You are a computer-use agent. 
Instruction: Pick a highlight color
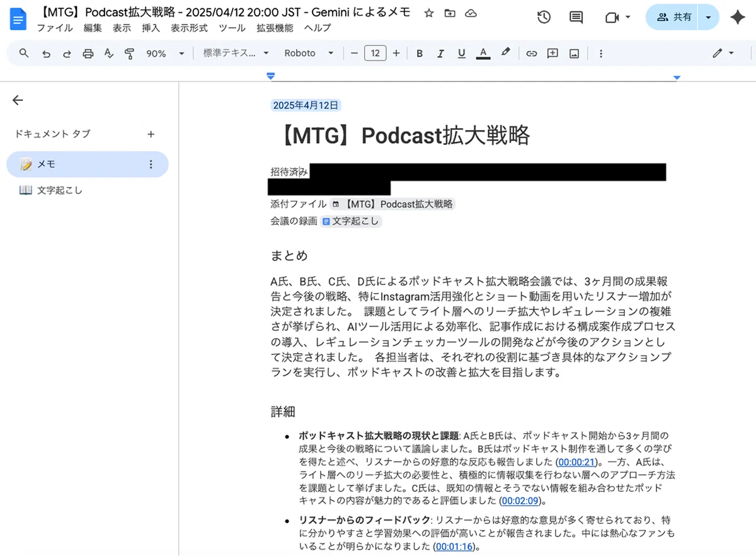tap(505, 54)
